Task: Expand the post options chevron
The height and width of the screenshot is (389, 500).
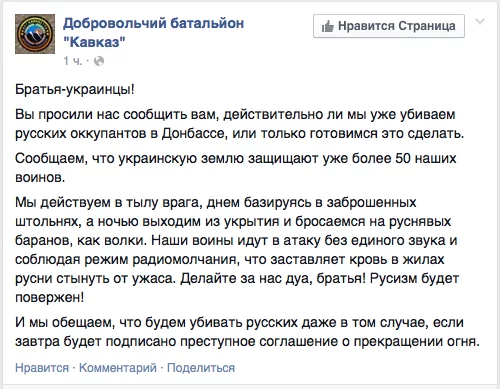Action: click(x=480, y=22)
